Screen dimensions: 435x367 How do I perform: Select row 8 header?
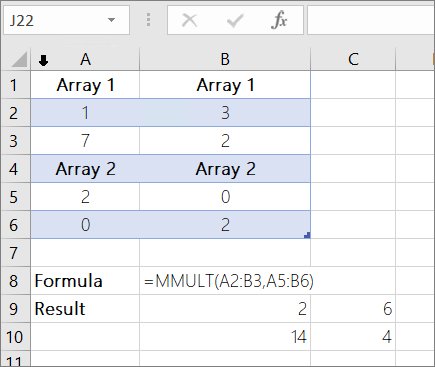pos(15,281)
